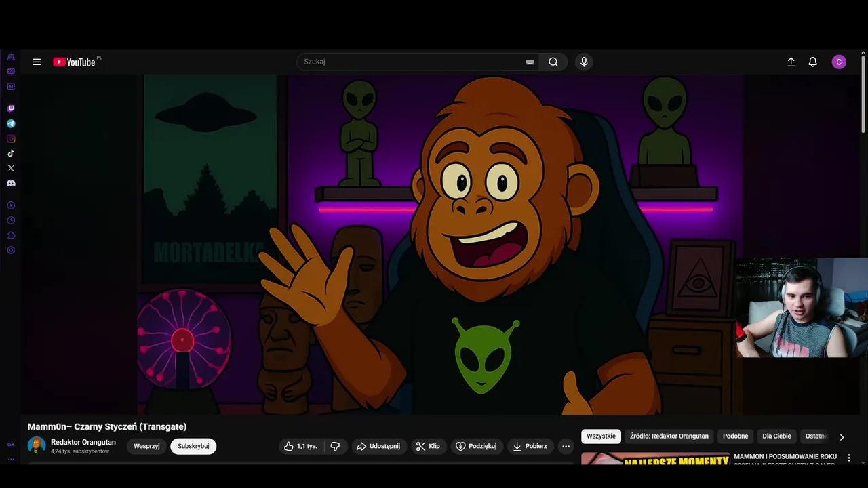This screenshot has width=868, height=488.
Task: Open the YouTube hamburger guide menu
Action: [37, 62]
